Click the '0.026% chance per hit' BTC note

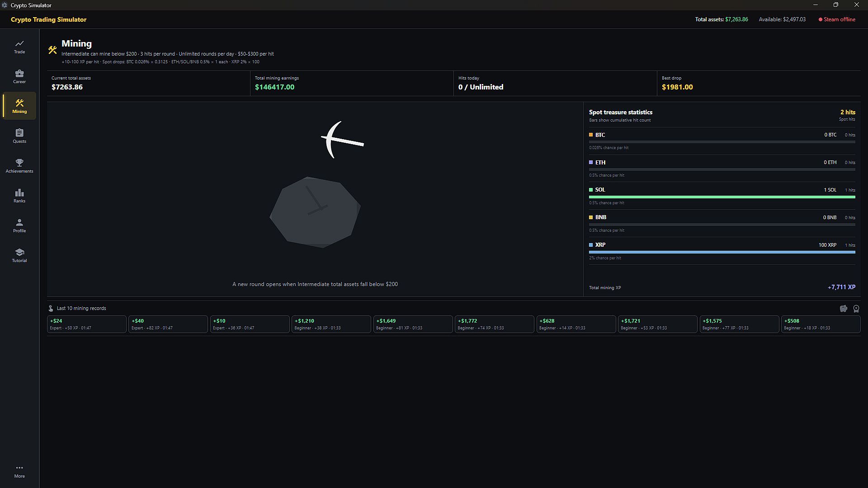point(609,148)
